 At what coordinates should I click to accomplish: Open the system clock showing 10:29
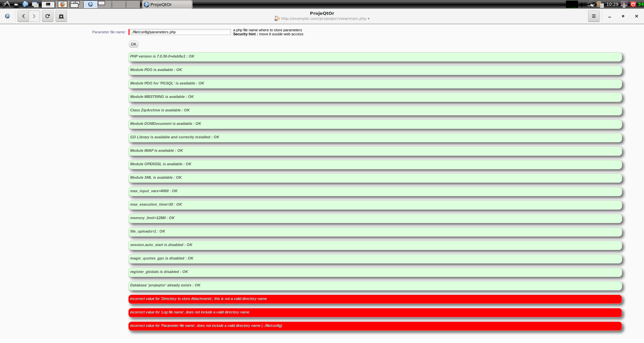(x=612, y=4)
